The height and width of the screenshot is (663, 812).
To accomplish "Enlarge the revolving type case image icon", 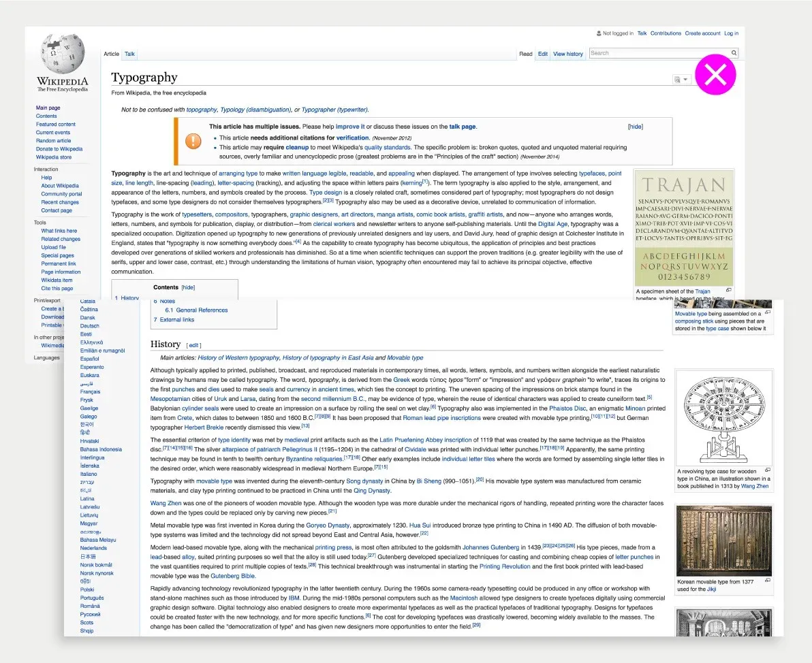I will (x=768, y=470).
